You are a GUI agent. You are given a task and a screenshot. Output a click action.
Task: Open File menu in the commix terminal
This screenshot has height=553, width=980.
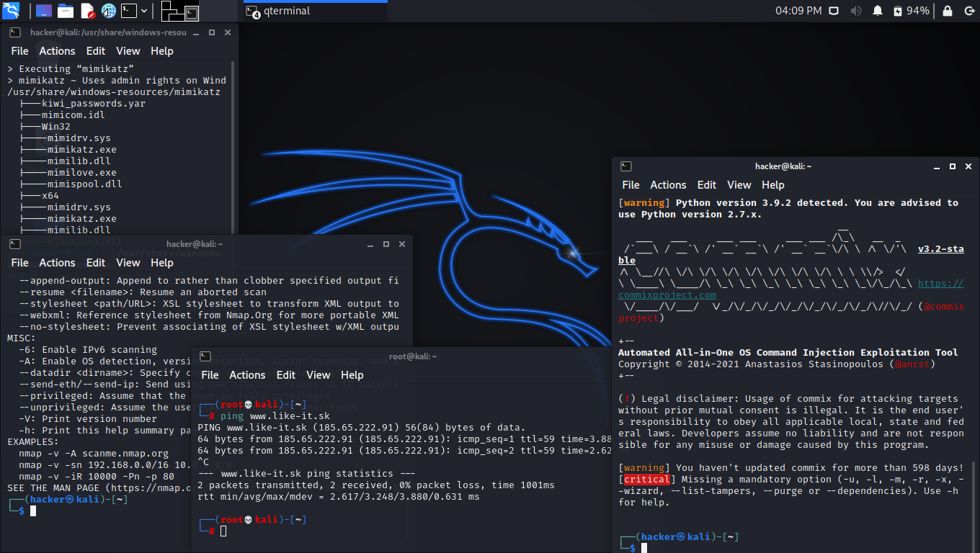coord(631,185)
